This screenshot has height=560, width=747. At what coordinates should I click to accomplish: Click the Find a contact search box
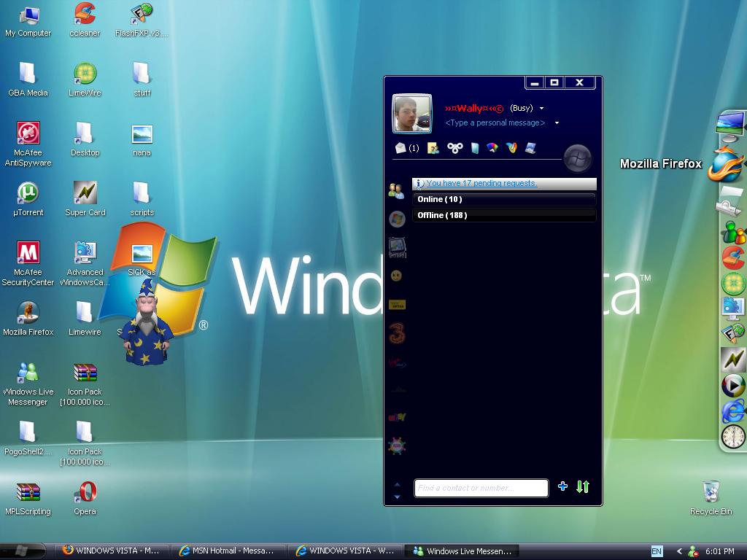click(481, 488)
